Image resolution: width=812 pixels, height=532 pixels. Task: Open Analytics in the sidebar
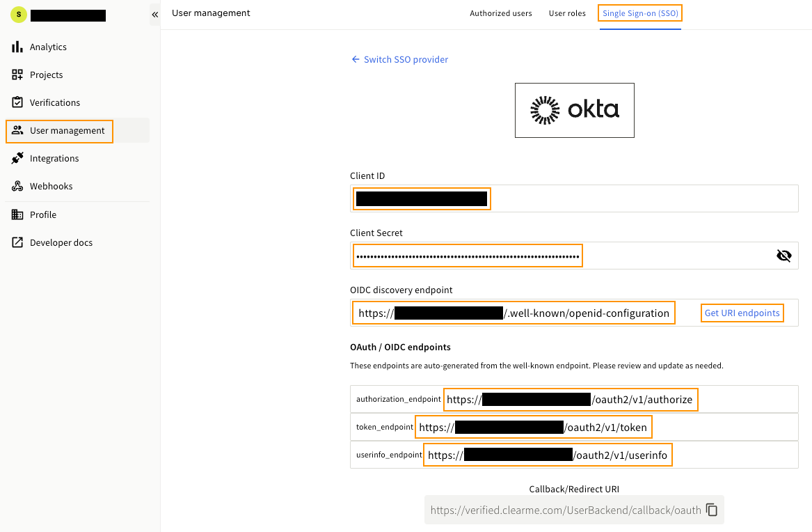(x=78, y=47)
